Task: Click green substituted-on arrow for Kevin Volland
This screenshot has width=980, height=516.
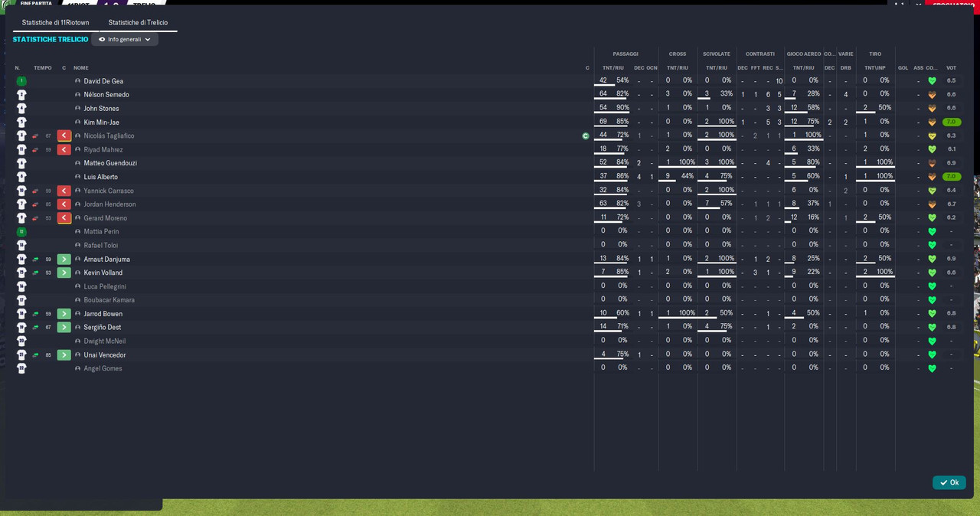Action: [x=64, y=273]
